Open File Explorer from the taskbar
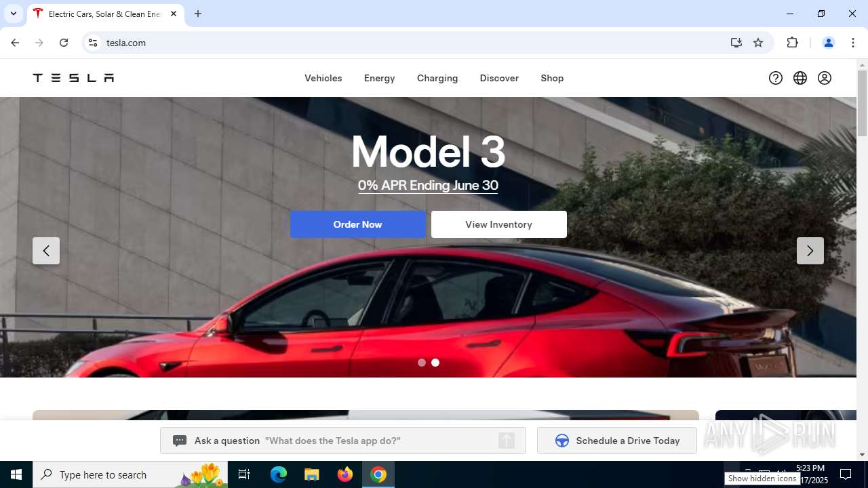The image size is (868, 488). pyautogui.click(x=312, y=474)
